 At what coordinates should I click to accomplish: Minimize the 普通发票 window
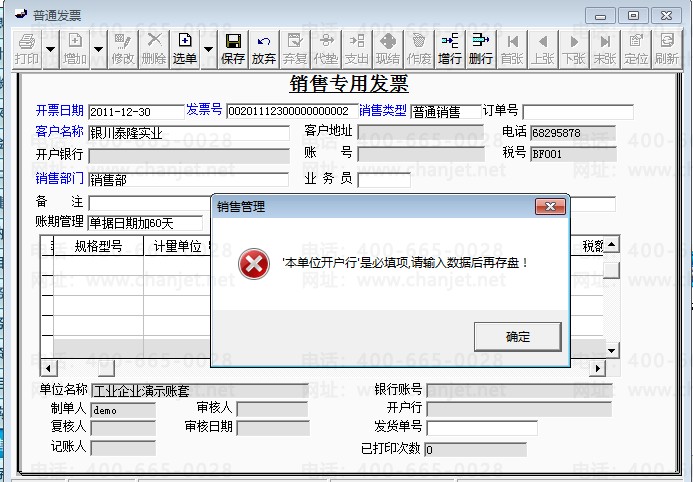(600, 16)
